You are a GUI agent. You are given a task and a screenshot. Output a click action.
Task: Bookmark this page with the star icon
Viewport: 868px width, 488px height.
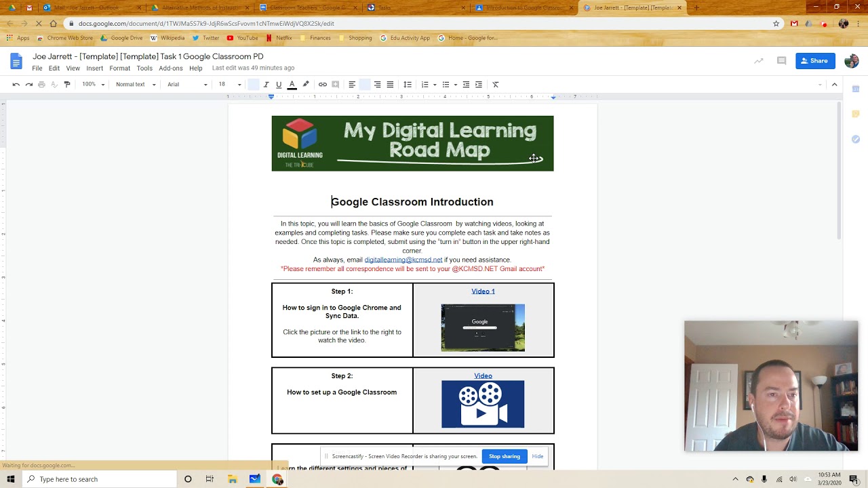coord(776,23)
